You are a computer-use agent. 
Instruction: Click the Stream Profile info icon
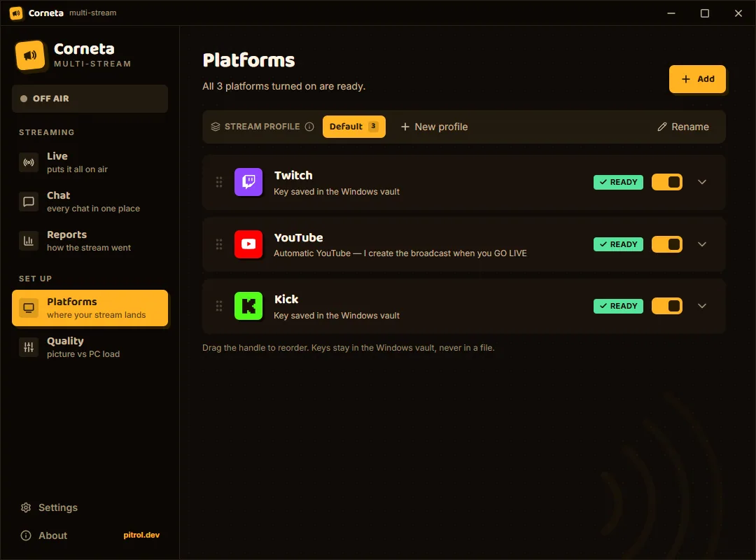point(309,127)
